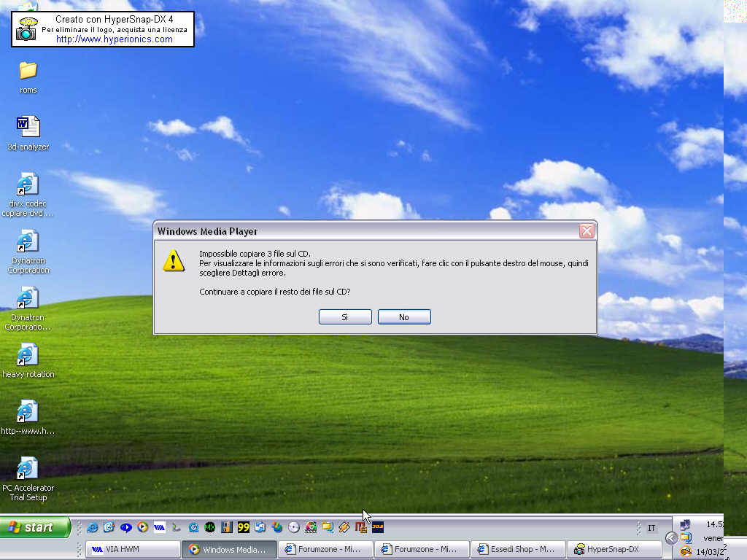Launch Outlook Express from Quick Launch
The height and width of the screenshot is (560, 747).
109,527
